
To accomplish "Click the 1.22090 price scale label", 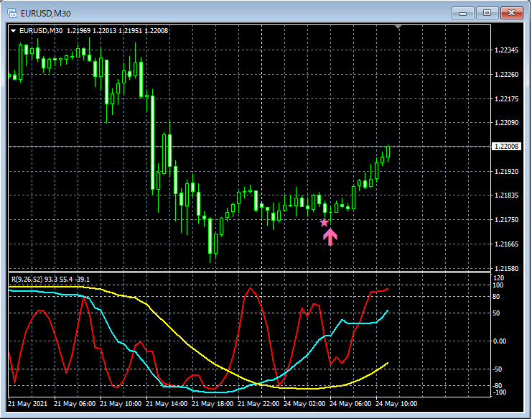I will (x=506, y=123).
